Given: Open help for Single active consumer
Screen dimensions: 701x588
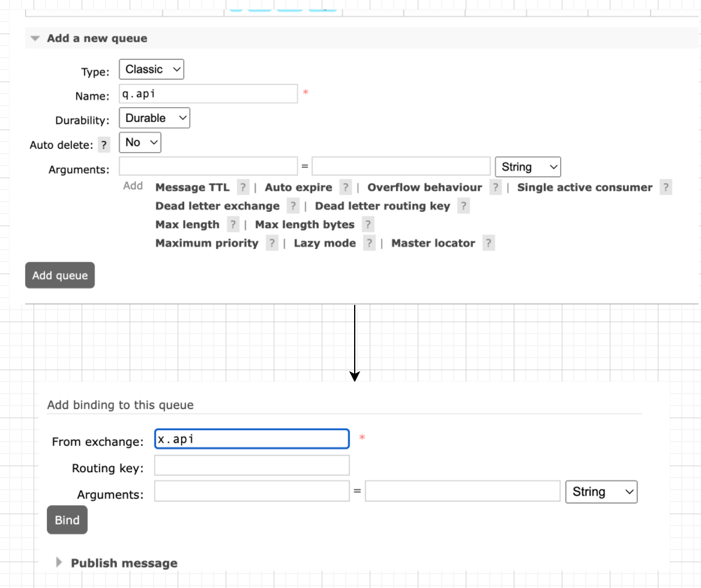Looking at the screenshot, I should 666,187.
